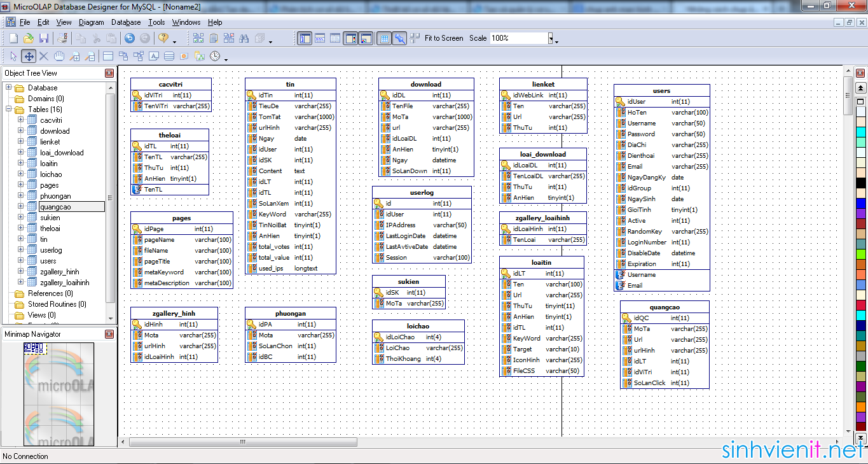Open the Scale percentage dropdown
868x464 pixels.
coord(551,38)
